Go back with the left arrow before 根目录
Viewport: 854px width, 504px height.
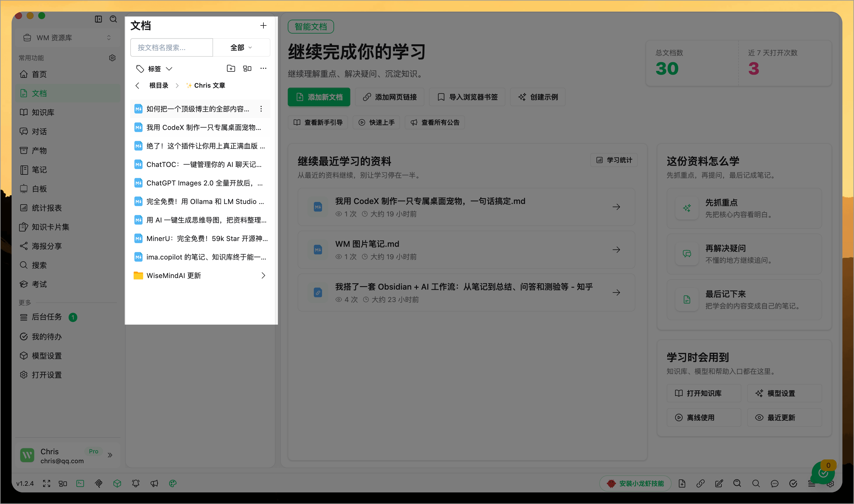pyautogui.click(x=137, y=86)
